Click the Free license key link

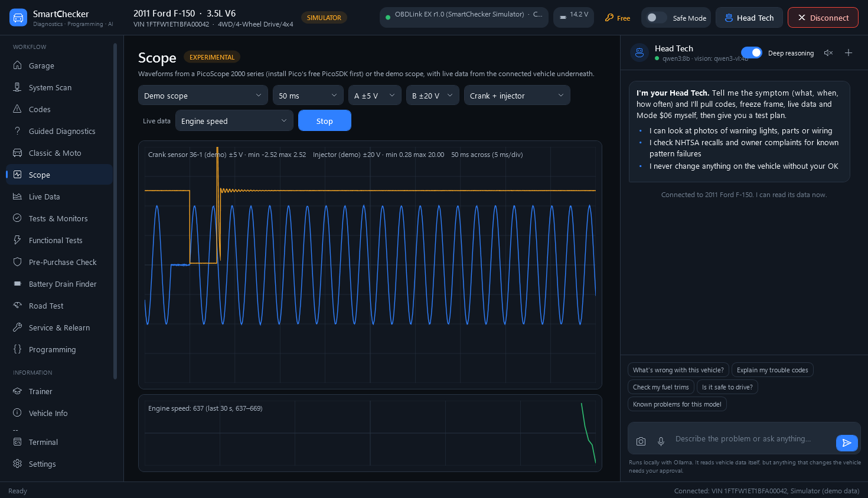pos(618,18)
